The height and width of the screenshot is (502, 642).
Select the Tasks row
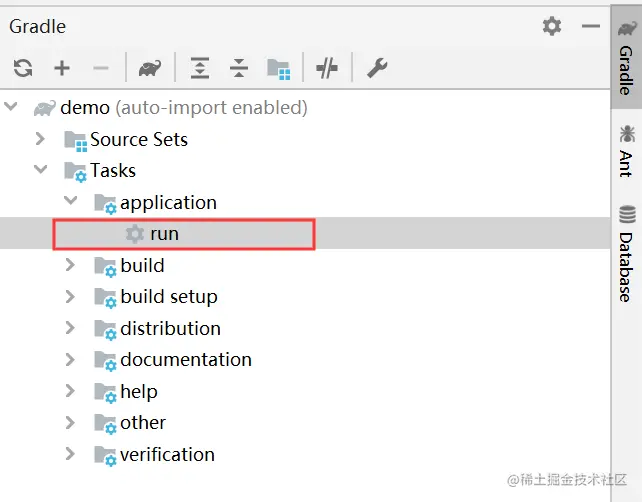point(305,170)
